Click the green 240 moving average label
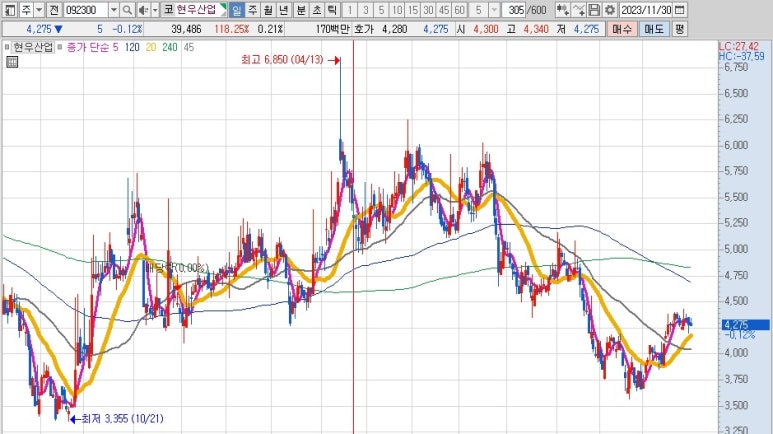 170,47
